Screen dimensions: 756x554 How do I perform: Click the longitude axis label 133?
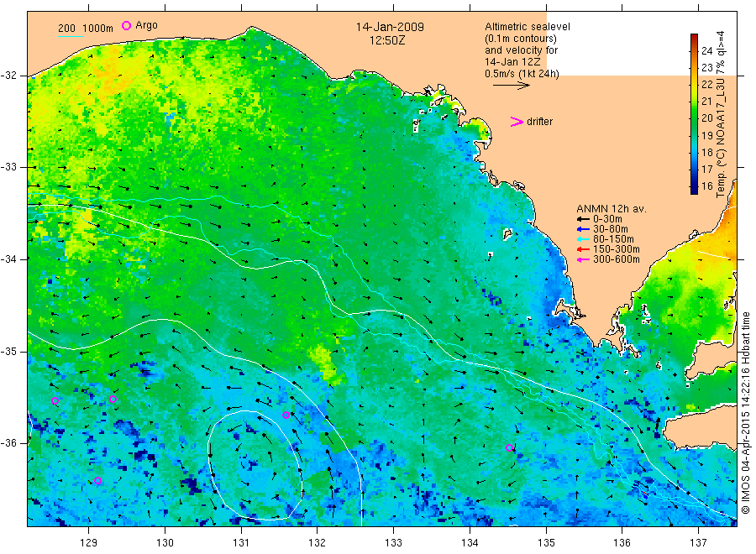pyautogui.click(x=393, y=543)
